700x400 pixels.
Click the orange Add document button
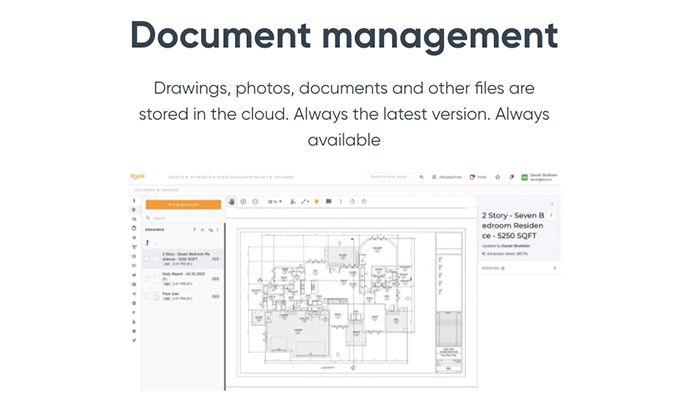pyautogui.click(x=183, y=204)
